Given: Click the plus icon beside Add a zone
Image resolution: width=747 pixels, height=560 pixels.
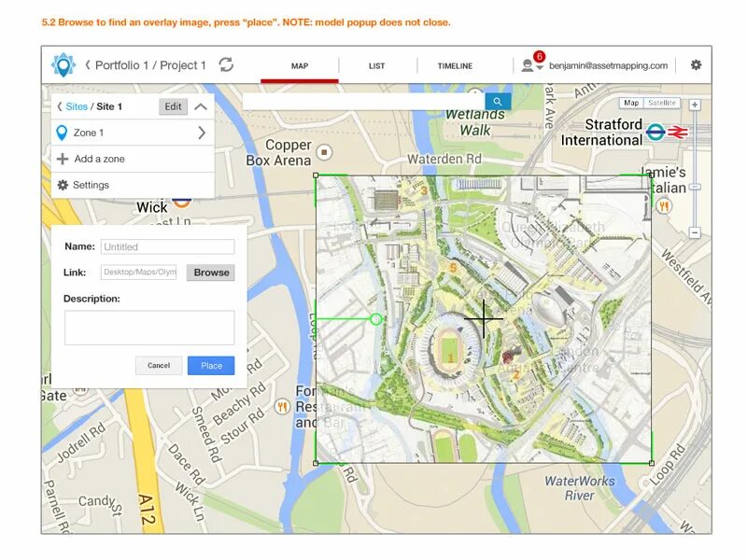Looking at the screenshot, I should click(63, 159).
